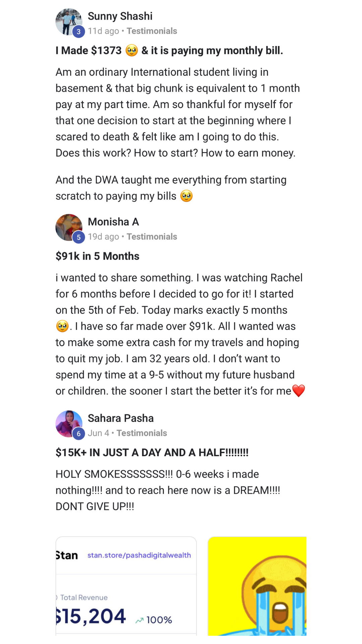Click the Stan logo in the screenshot
The height and width of the screenshot is (644, 362).
(x=67, y=555)
